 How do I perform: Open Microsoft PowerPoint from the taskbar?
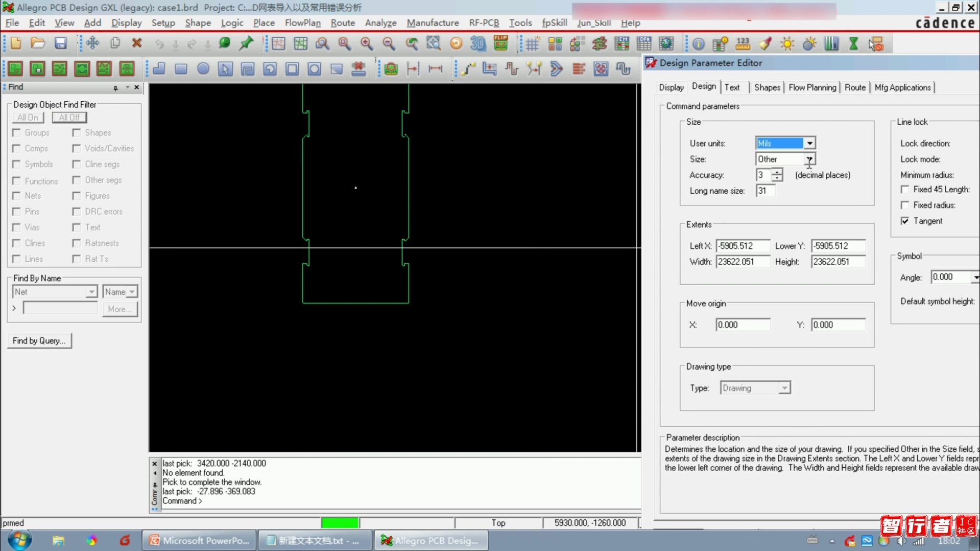coord(199,540)
